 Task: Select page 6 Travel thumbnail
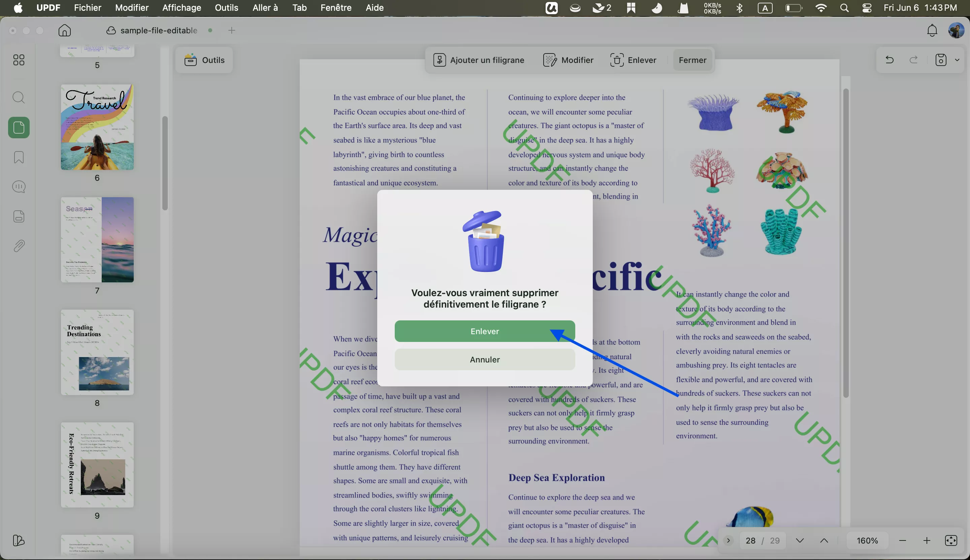coord(97,127)
